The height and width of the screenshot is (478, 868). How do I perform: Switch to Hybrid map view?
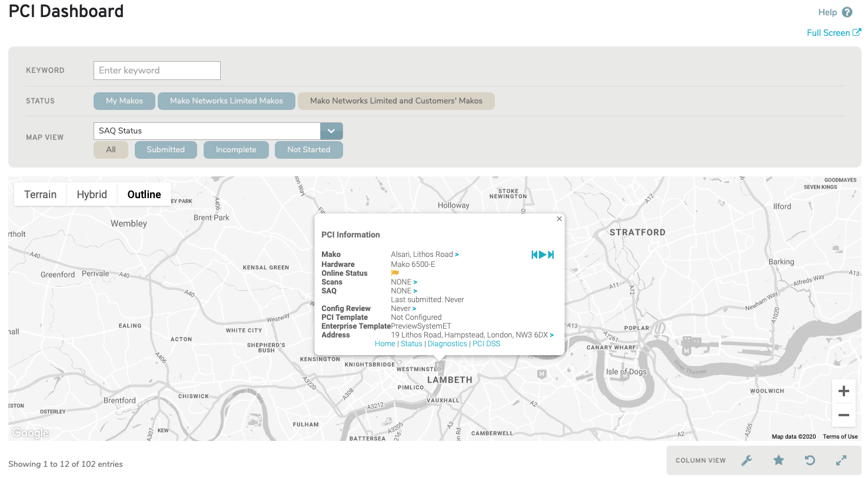91,194
